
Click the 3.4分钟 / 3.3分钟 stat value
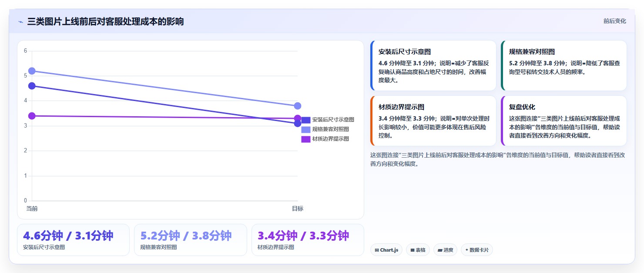coord(303,236)
